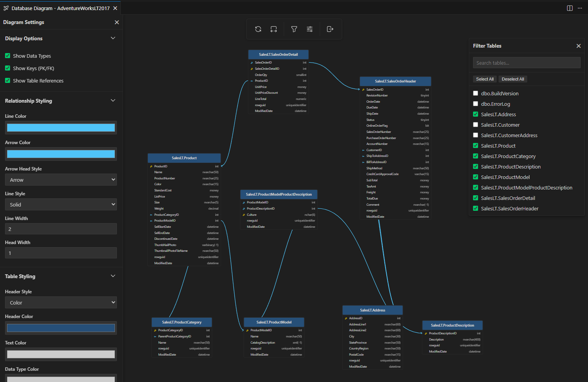588x382 pixels.
Task: Open the more actions ellipsis menu
Action: click(580, 8)
